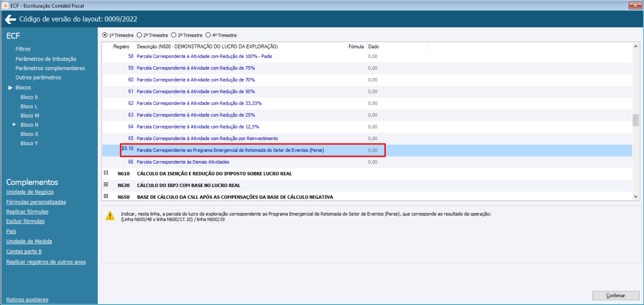This screenshot has height=305, width=644.
Task: Open the País link
Action: point(11,231)
